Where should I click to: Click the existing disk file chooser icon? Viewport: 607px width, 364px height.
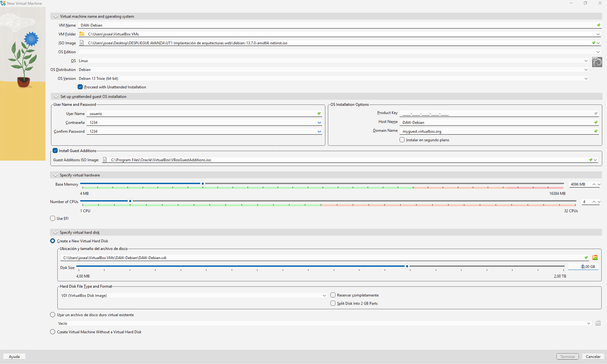[598, 323]
